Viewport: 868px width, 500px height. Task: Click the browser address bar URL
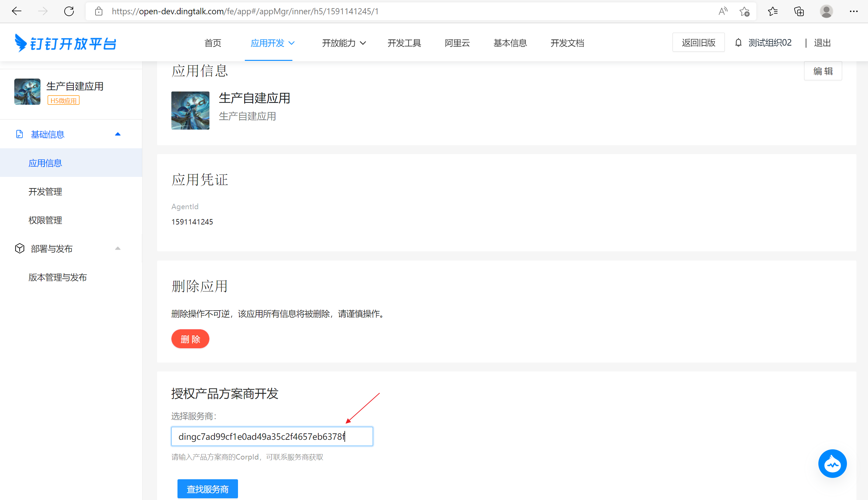pyautogui.click(x=245, y=11)
